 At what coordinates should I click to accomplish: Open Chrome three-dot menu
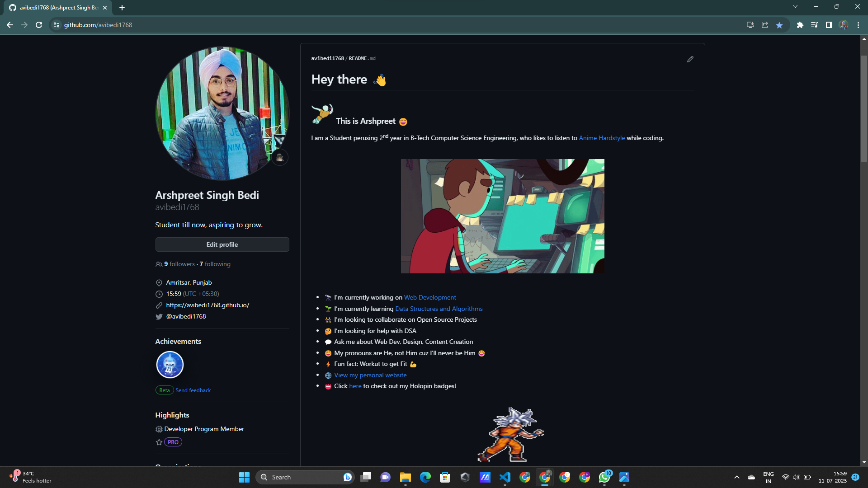pos(858,25)
